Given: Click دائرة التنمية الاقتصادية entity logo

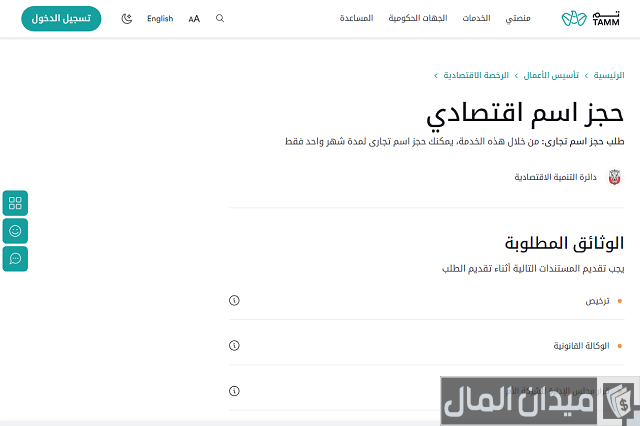Looking at the screenshot, I should click(x=615, y=177).
